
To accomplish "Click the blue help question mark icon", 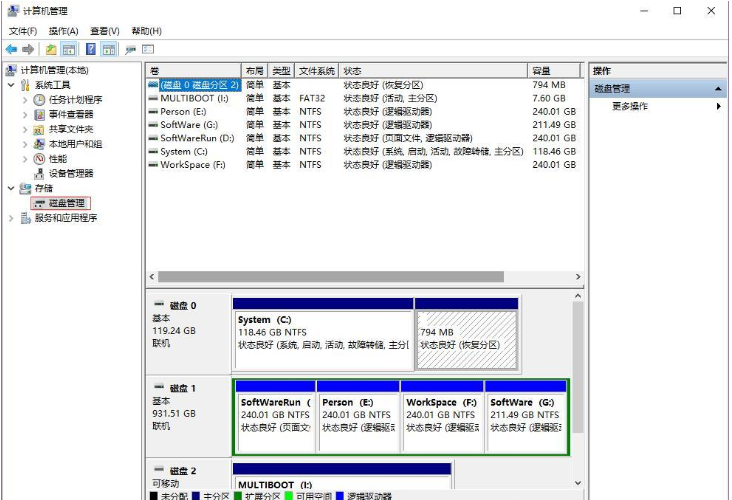I will (x=91, y=49).
